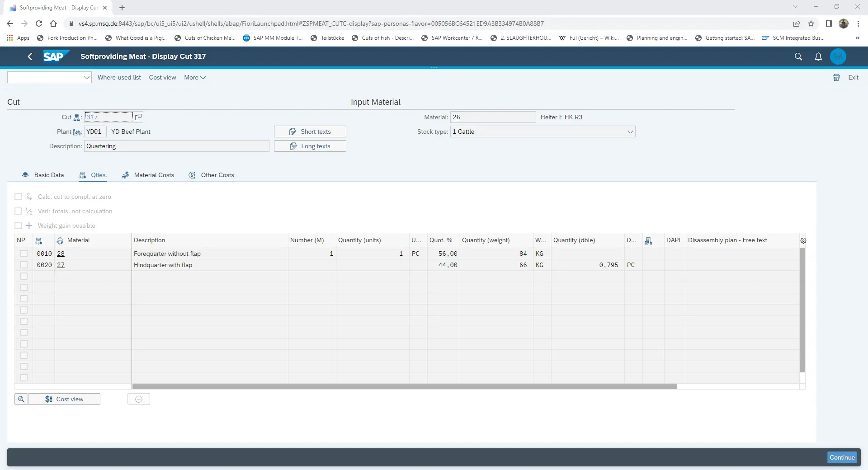Open the command field dropdown
Viewport: 868px width, 470px height.
(86, 77)
